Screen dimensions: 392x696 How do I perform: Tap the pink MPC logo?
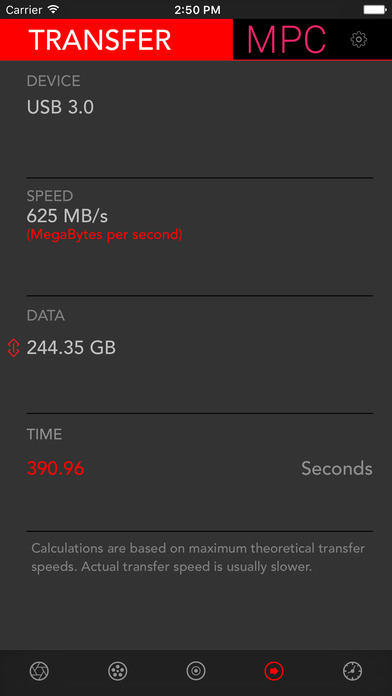(286, 40)
